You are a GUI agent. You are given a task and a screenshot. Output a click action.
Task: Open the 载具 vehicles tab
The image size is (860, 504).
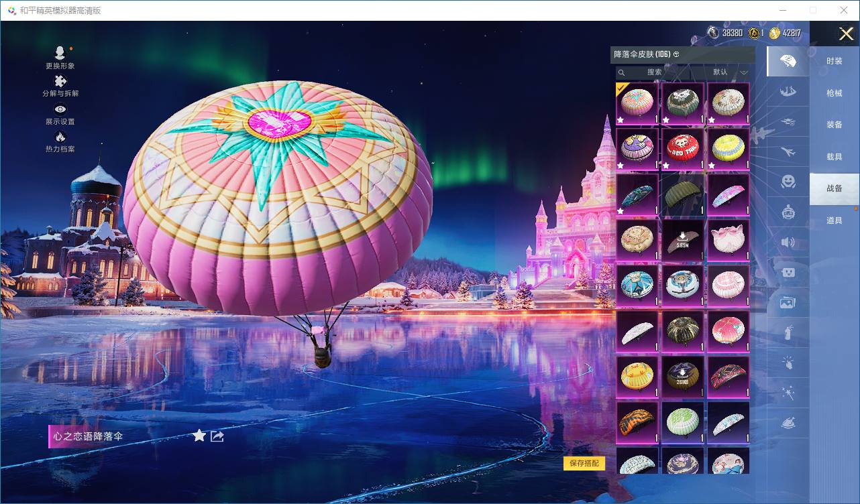(x=834, y=157)
